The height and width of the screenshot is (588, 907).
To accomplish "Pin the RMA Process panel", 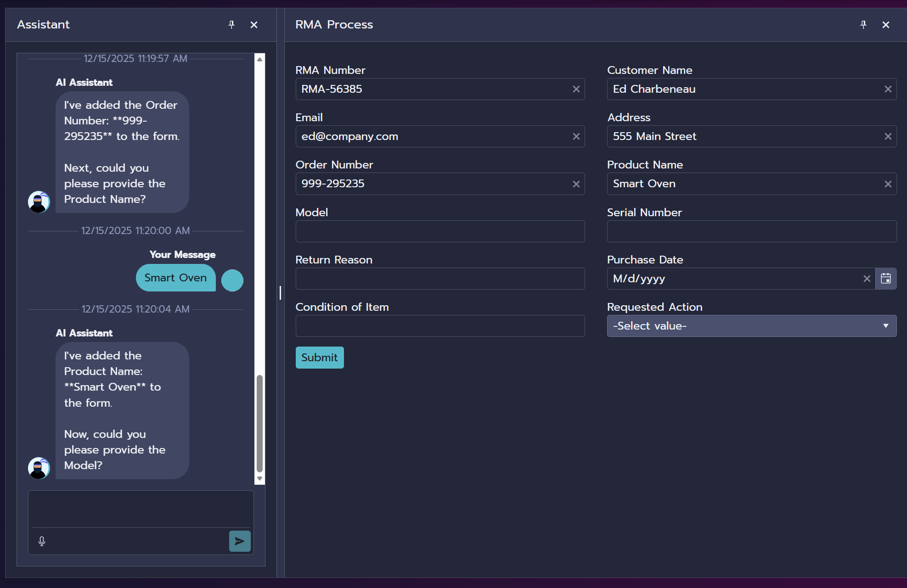I will (x=863, y=25).
